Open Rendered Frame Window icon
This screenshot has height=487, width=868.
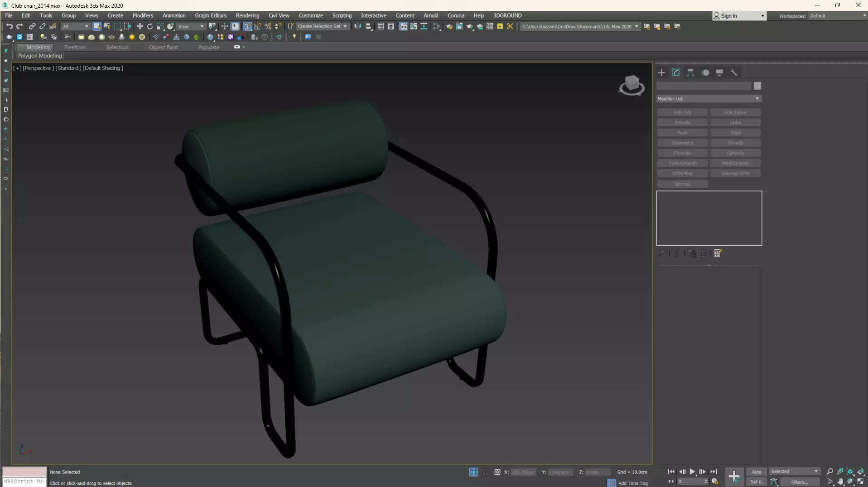tap(459, 26)
